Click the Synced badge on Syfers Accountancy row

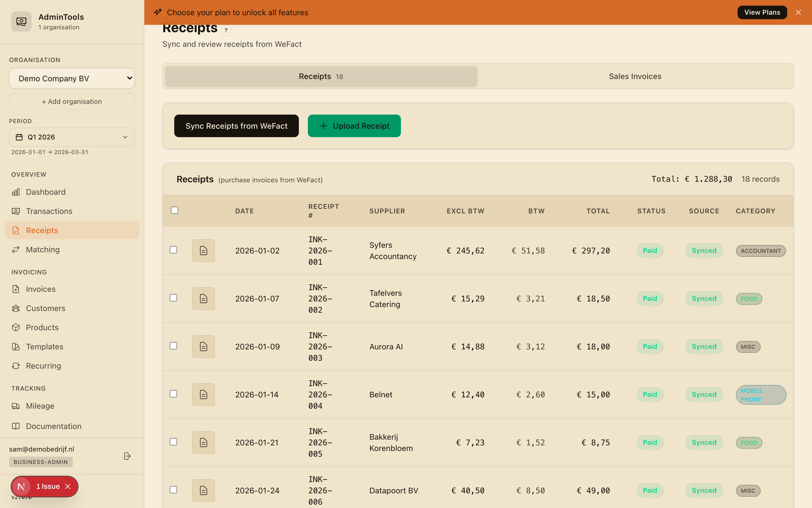704,251
